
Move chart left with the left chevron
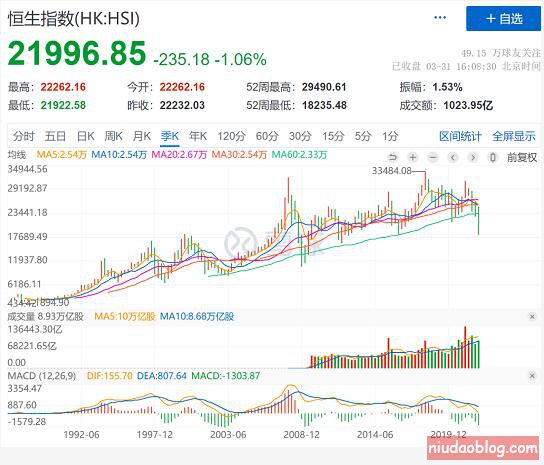coord(452,158)
